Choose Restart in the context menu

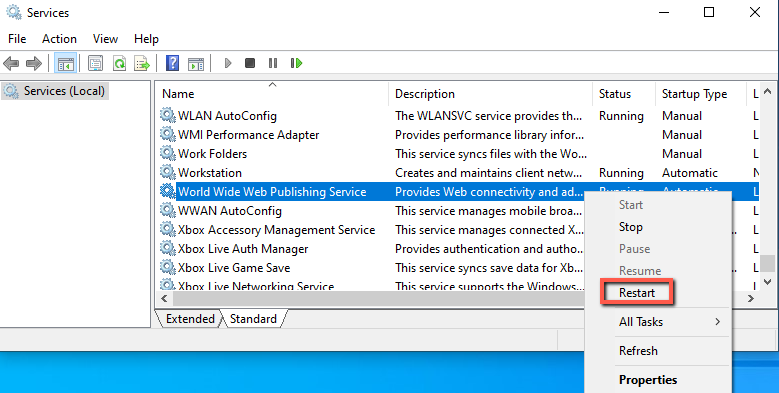[x=637, y=293]
